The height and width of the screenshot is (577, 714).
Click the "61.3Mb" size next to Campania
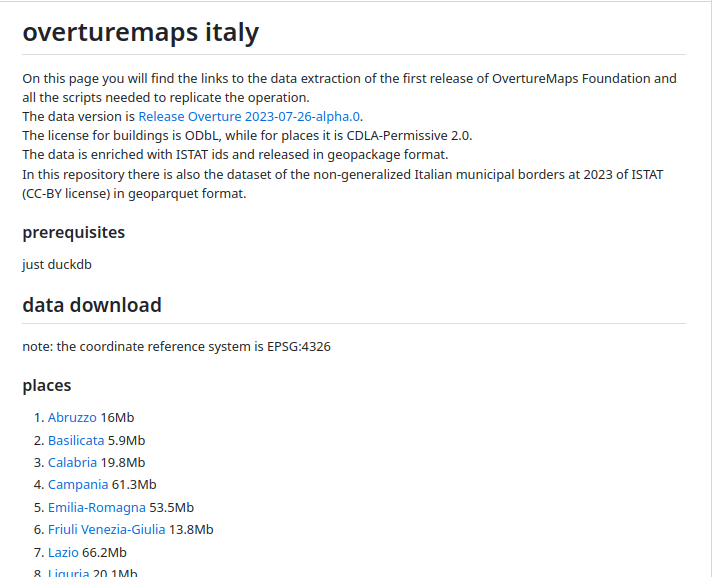coord(134,485)
